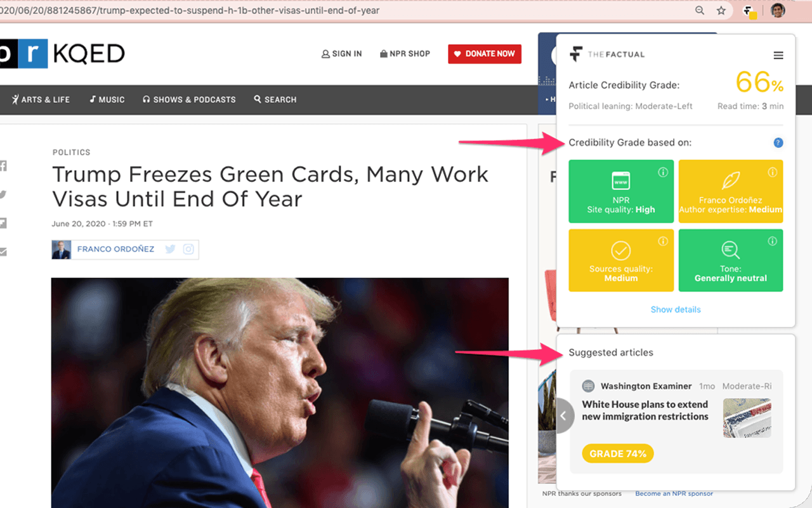Open info icon on Tone card
812x508 pixels.
point(773,241)
